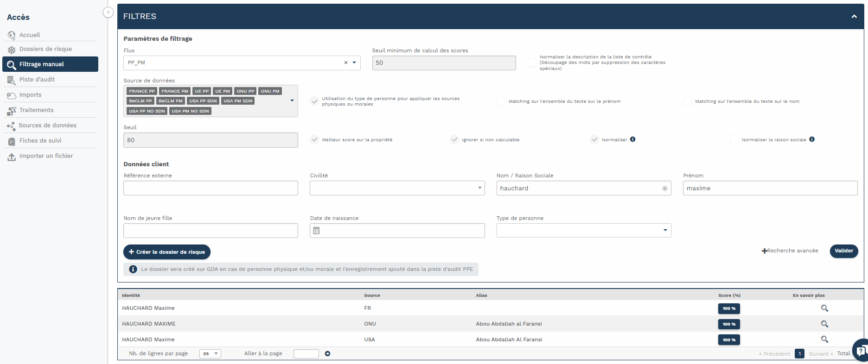Click info icon next to Normaliser
The image size is (868, 364).
pyautogui.click(x=633, y=139)
